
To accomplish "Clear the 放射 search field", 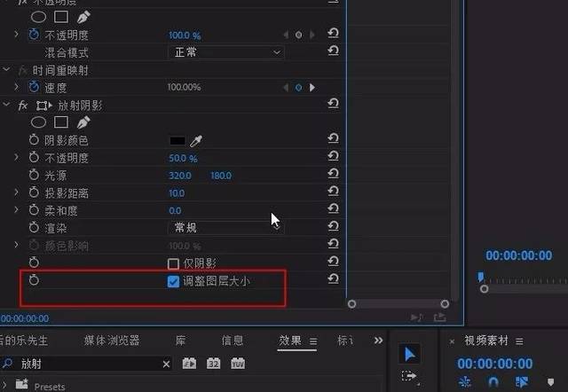I will click(166, 365).
